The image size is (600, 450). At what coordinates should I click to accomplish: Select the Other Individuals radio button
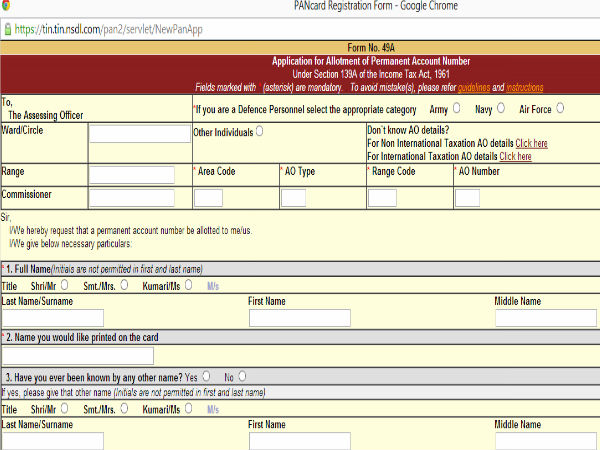pos(260,130)
